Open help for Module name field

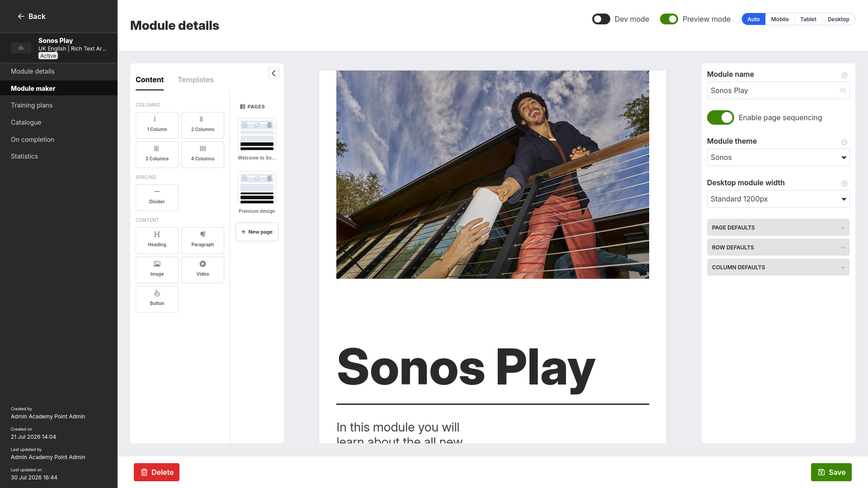point(844,75)
